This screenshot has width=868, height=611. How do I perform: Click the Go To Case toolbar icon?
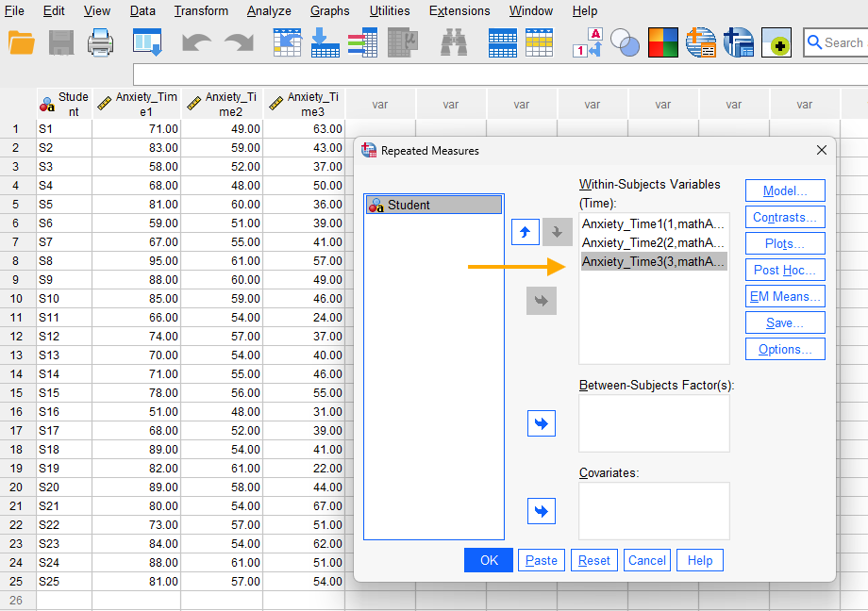[x=288, y=42]
